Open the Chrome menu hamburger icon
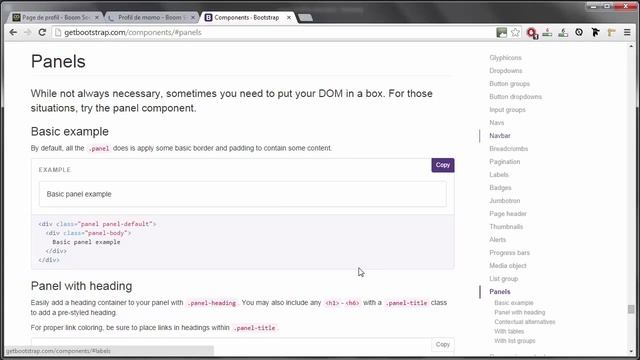640x360 pixels. click(x=627, y=33)
